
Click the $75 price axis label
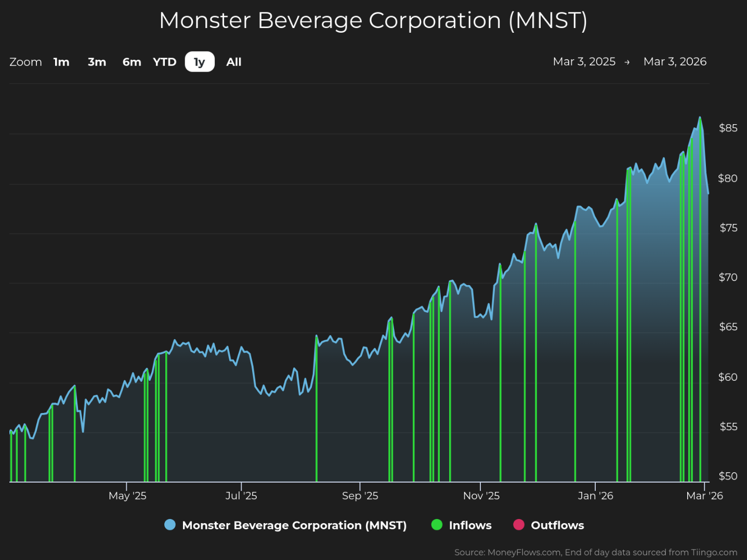(728, 228)
